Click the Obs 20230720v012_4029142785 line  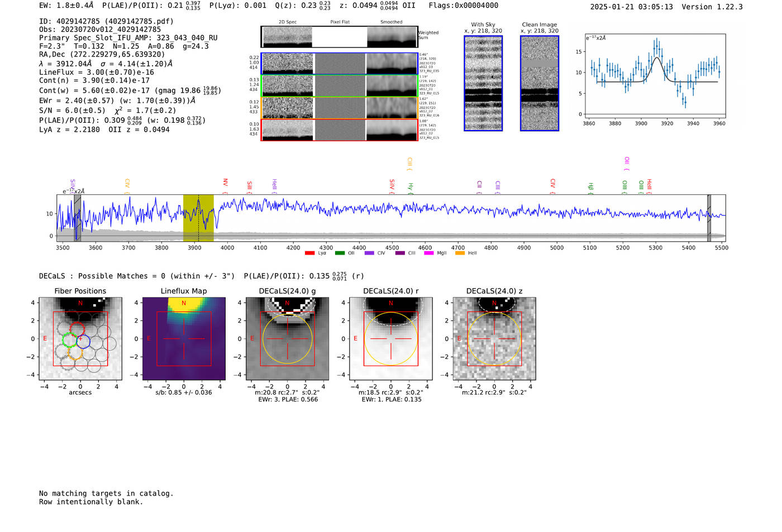100,30
